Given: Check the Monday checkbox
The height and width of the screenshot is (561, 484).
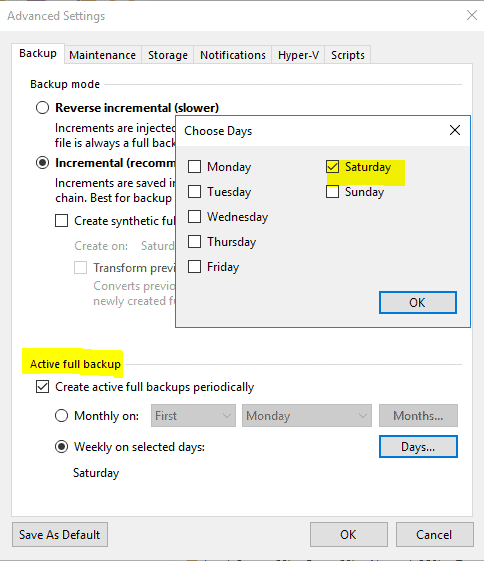Looking at the screenshot, I should click(195, 167).
